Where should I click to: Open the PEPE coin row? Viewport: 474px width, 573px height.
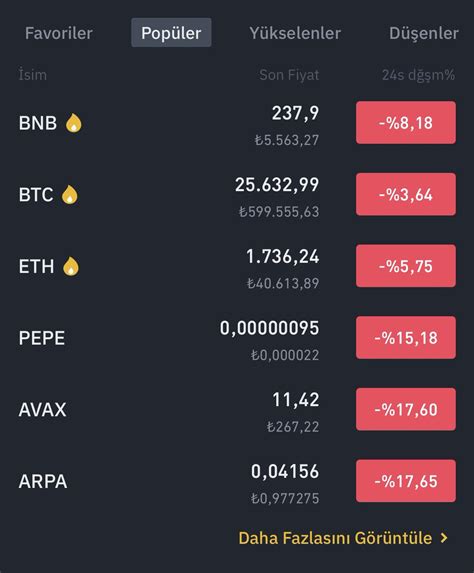point(237,338)
